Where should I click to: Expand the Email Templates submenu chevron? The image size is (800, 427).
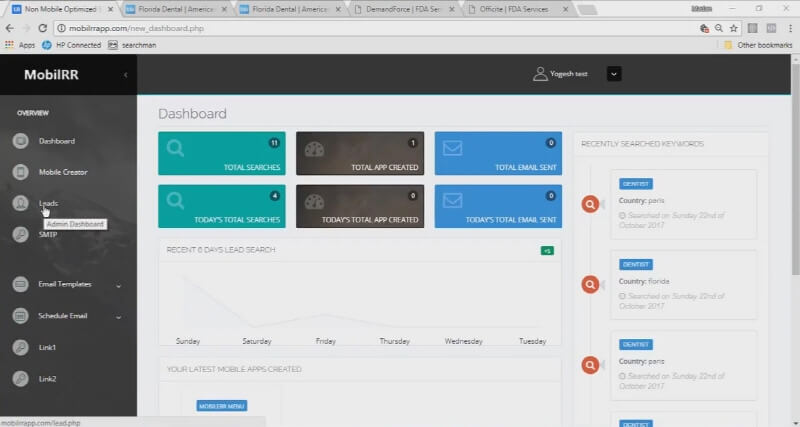point(118,286)
